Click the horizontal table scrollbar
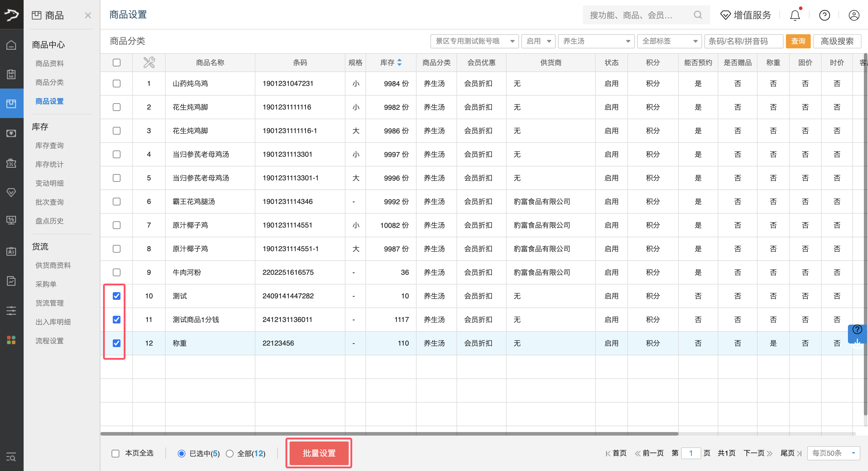Screen dimensions: 868x471 tap(389, 434)
